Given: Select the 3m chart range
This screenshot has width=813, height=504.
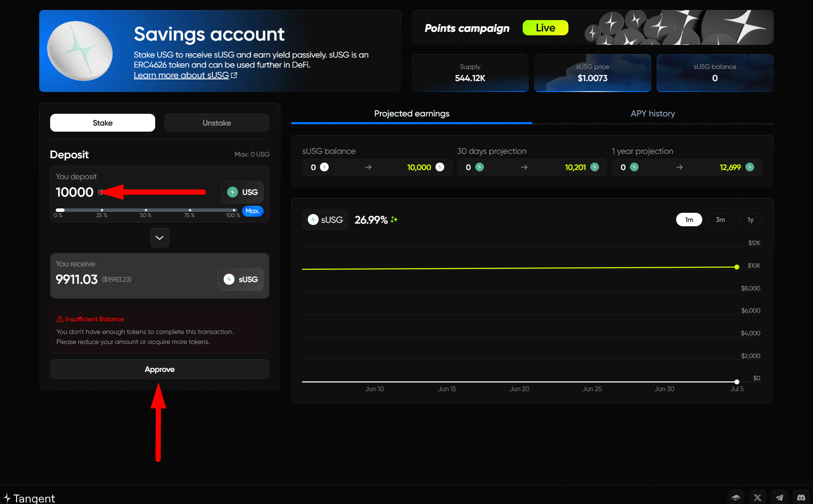Looking at the screenshot, I should pyautogui.click(x=720, y=220).
